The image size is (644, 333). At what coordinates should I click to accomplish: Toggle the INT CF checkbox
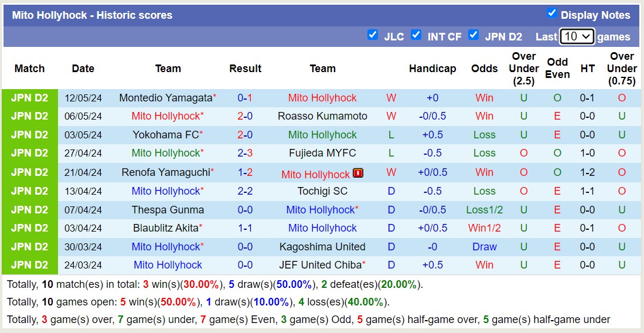tap(416, 35)
